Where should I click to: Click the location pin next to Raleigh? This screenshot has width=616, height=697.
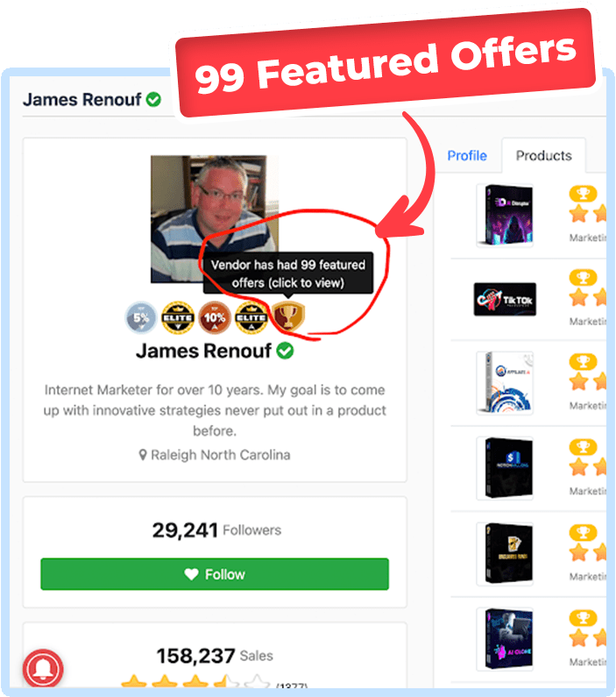tap(143, 455)
